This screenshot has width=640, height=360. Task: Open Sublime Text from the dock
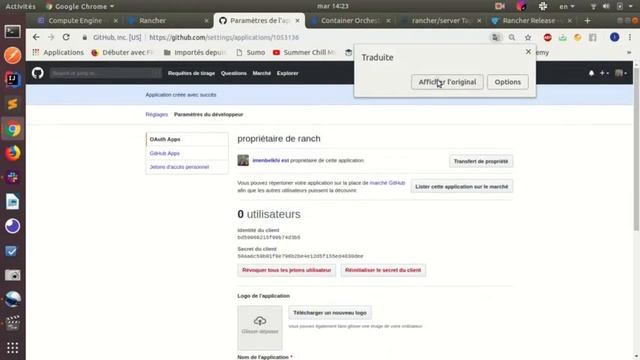(x=12, y=104)
